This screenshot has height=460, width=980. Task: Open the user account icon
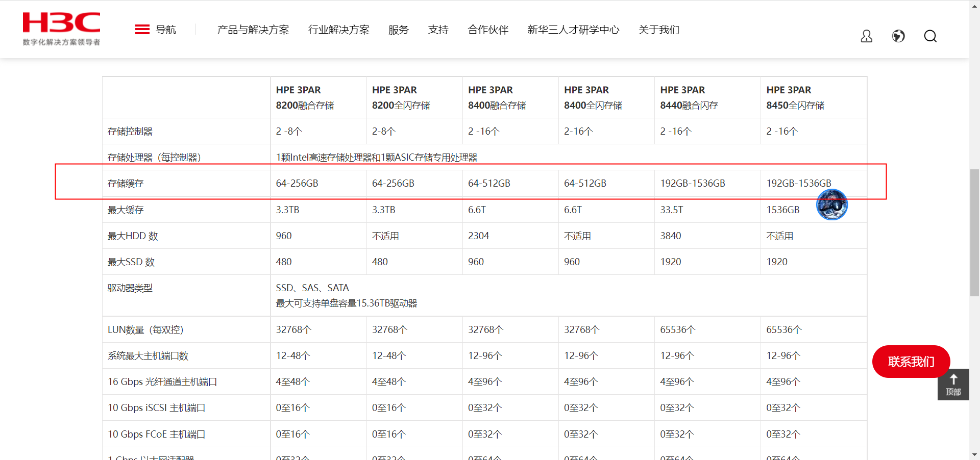coord(866,36)
